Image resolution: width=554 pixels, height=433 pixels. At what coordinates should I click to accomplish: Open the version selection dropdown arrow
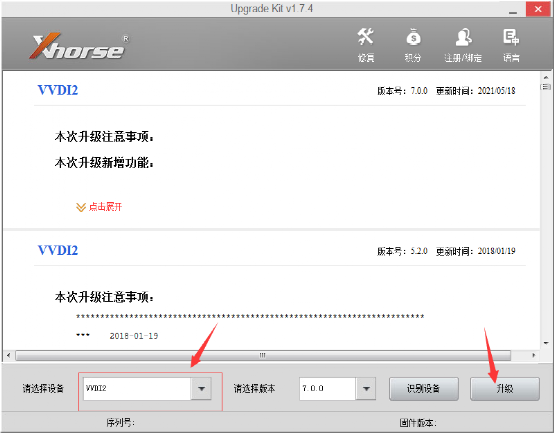tap(366, 389)
